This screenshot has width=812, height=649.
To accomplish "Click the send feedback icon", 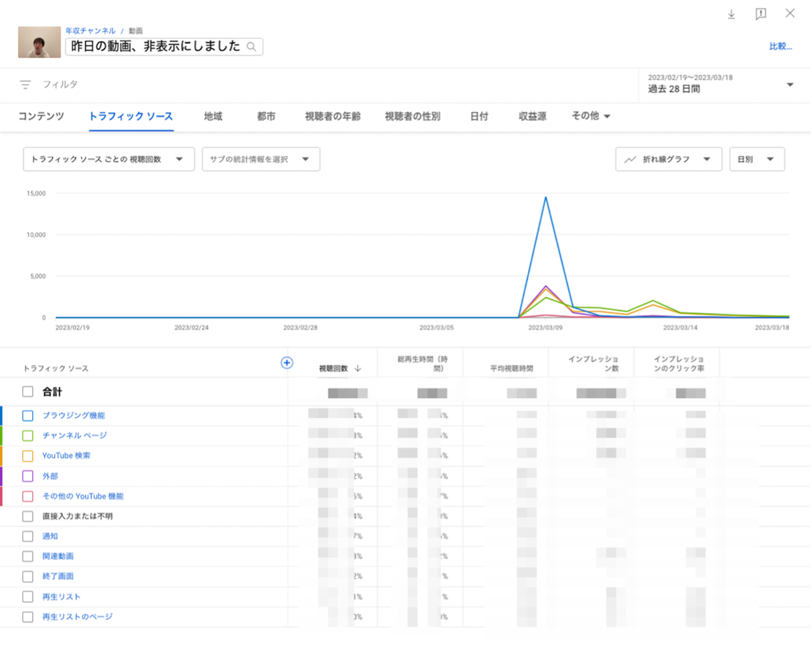I will pyautogui.click(x=760, y=14).
